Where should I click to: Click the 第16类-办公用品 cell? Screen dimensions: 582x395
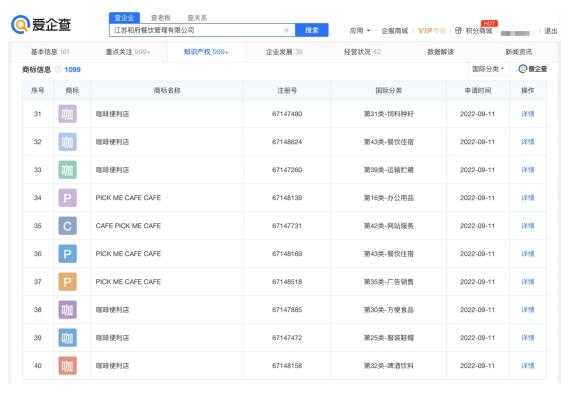[x=389, y=198]
